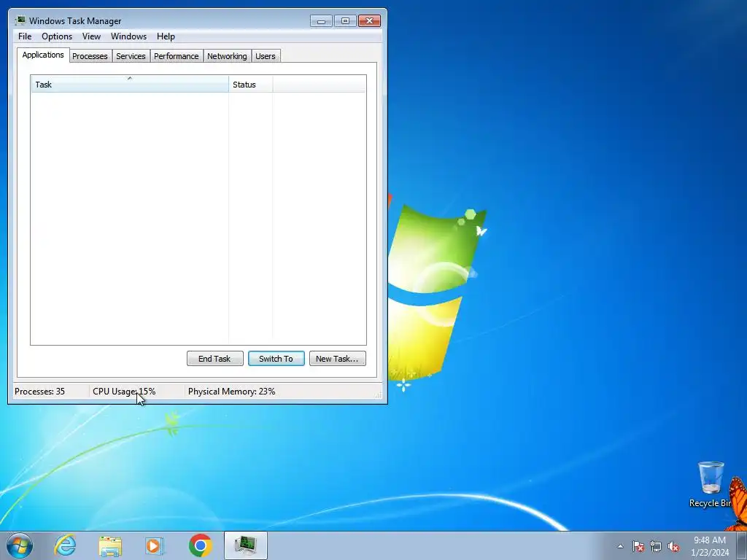
Task: Open the Help menu
Action: [x=166, y=36]
